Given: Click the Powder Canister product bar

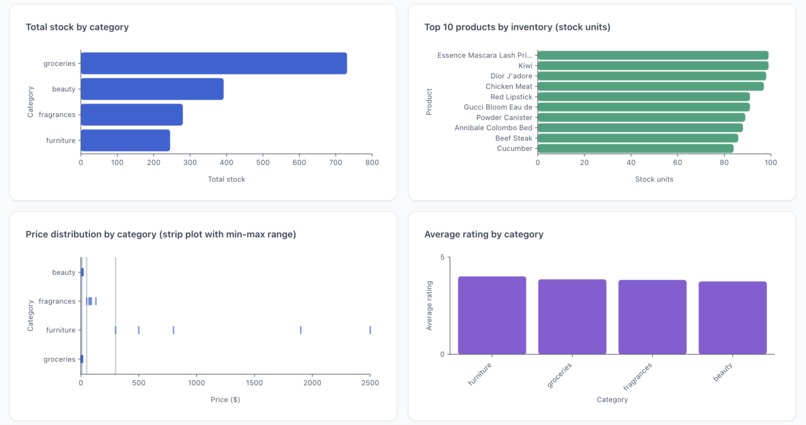Looking at the screenshot, I should point(642,117).
